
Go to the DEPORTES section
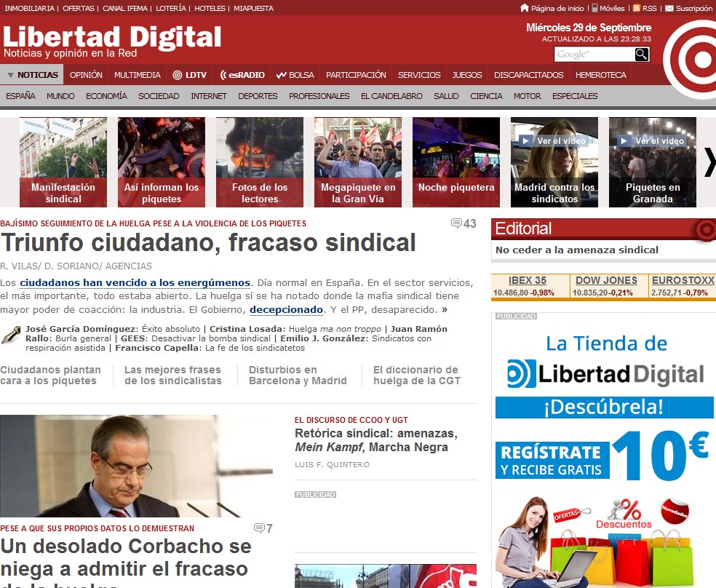[258, 96]
